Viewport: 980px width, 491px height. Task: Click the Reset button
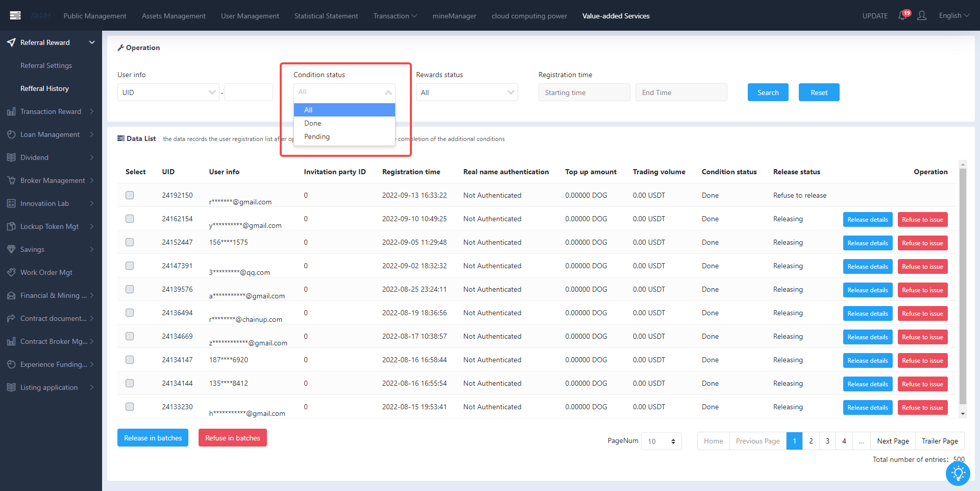[819, 92]
